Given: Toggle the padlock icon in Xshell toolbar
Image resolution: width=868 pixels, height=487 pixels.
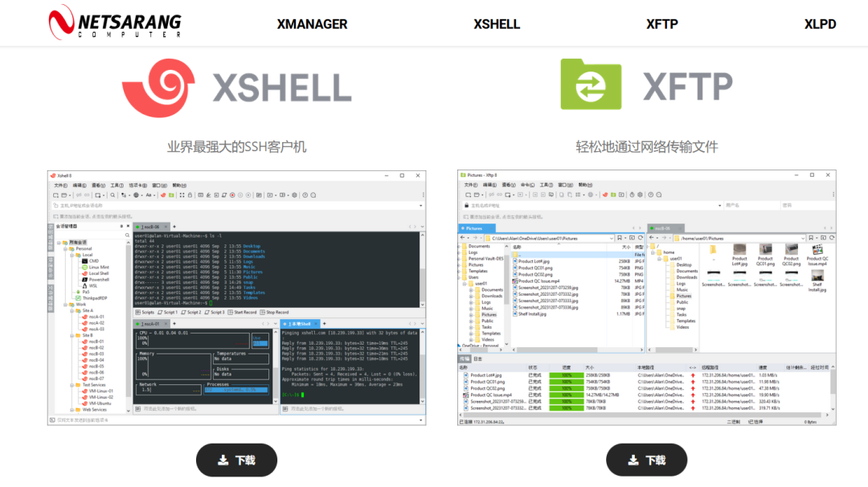Looking at the screenshot, I should (190, 195).
